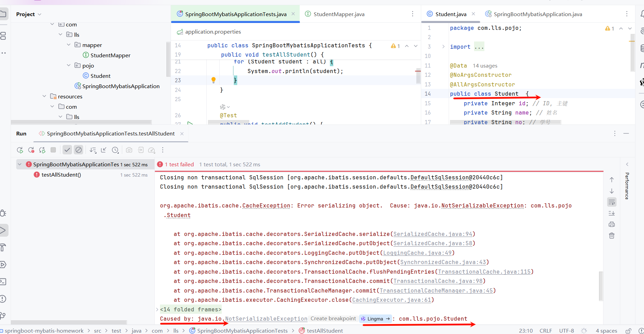Screen dimensions: 644x334
Task: Open SerializedCache.java:94 stack link
Action: [x=433, y=234]
